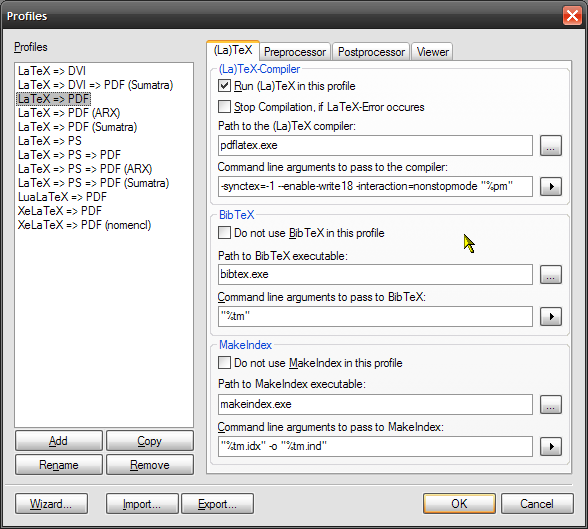
Task: Browse for the (La)TeX compiler path
Action: [550, 145]
